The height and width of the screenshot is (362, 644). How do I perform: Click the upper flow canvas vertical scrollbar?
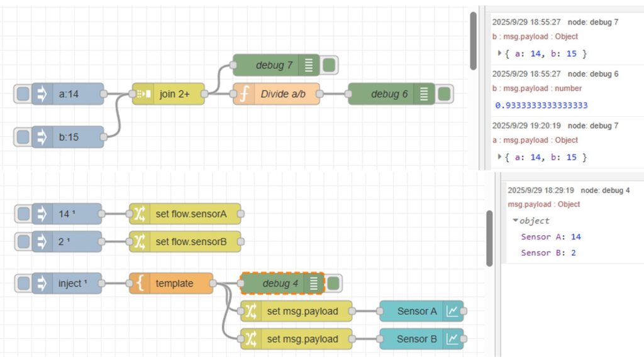click(474, 41)
